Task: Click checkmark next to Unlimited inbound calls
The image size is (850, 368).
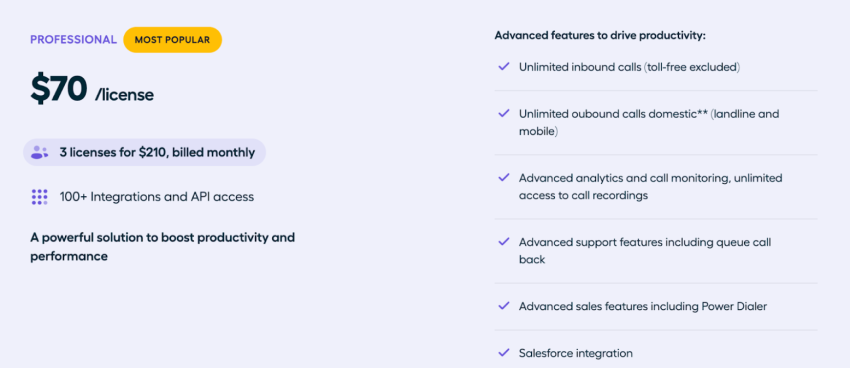Action: point(504,67)
